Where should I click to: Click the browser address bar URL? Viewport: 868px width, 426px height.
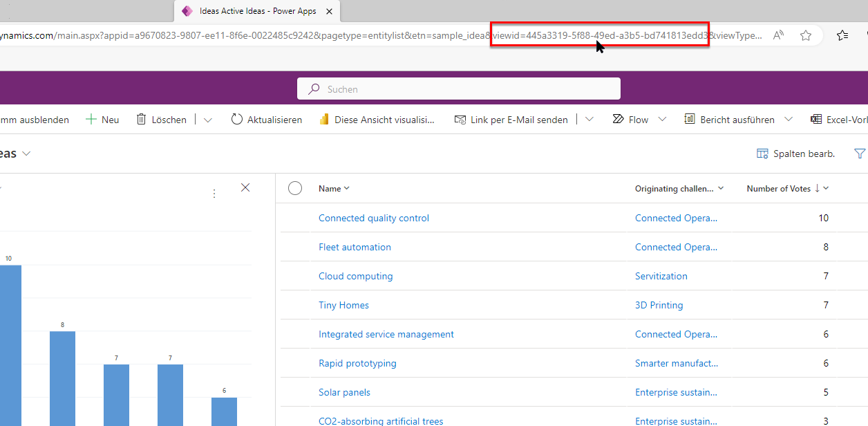pyautogui.click(x=380, y=36)
